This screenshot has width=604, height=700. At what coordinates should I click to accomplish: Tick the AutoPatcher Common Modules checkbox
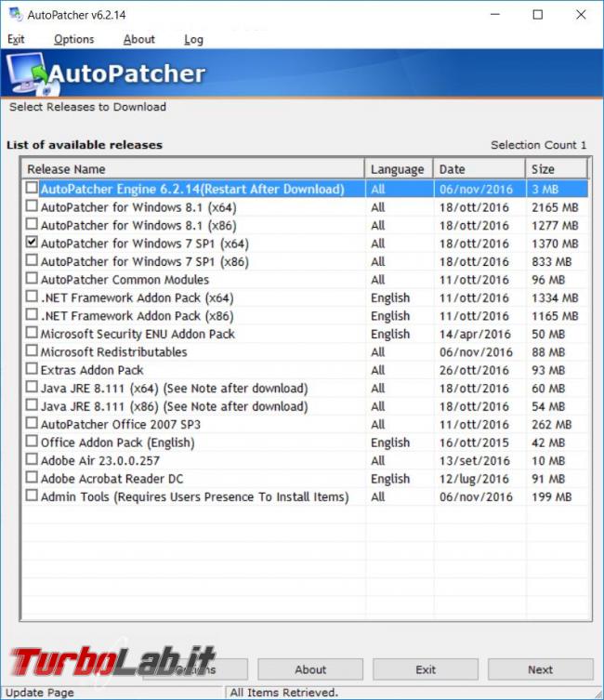pyautogui.click(x=32, y=279)
